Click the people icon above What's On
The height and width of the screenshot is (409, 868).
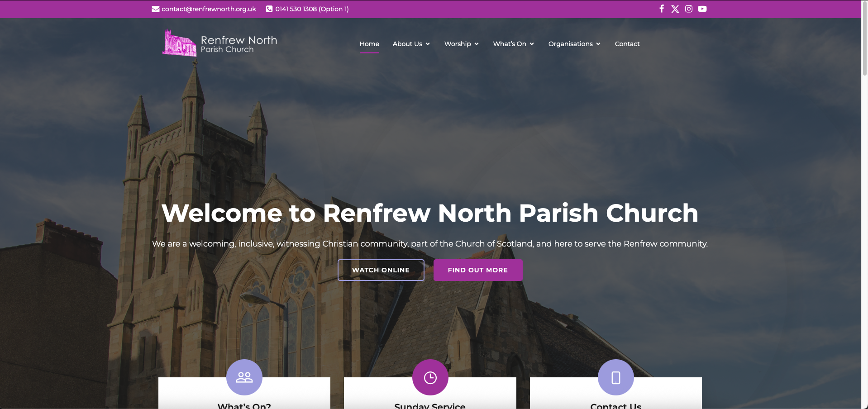pyautogui.click(x=244, y=377)
